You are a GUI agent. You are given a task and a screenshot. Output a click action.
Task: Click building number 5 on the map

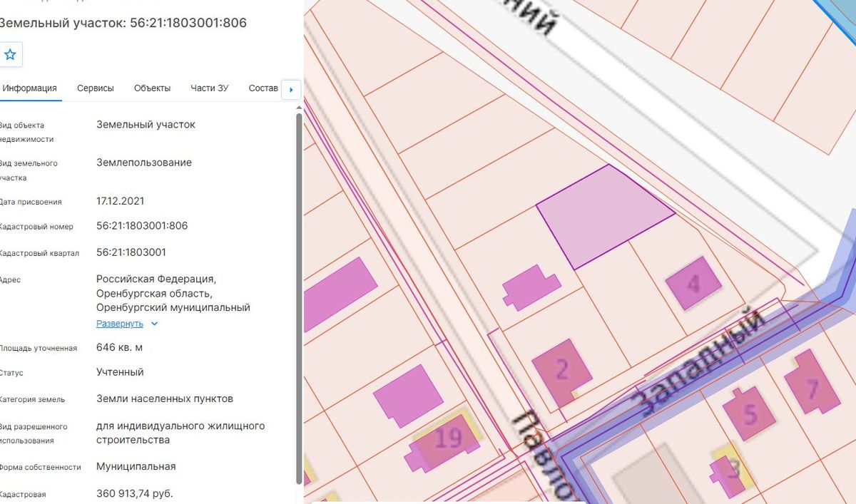tap(749, 414)
